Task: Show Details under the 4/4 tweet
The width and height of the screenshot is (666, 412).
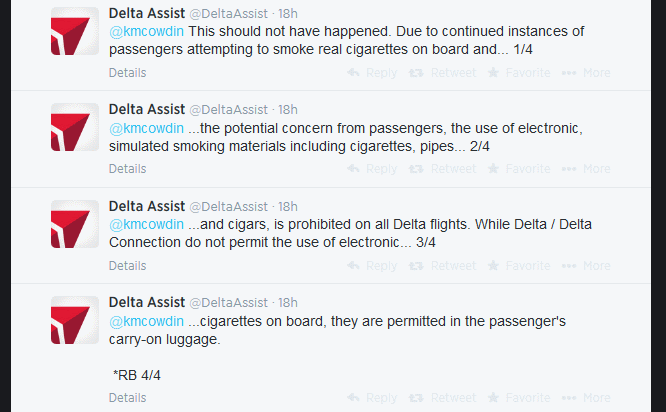Action: tap(127, 398)
